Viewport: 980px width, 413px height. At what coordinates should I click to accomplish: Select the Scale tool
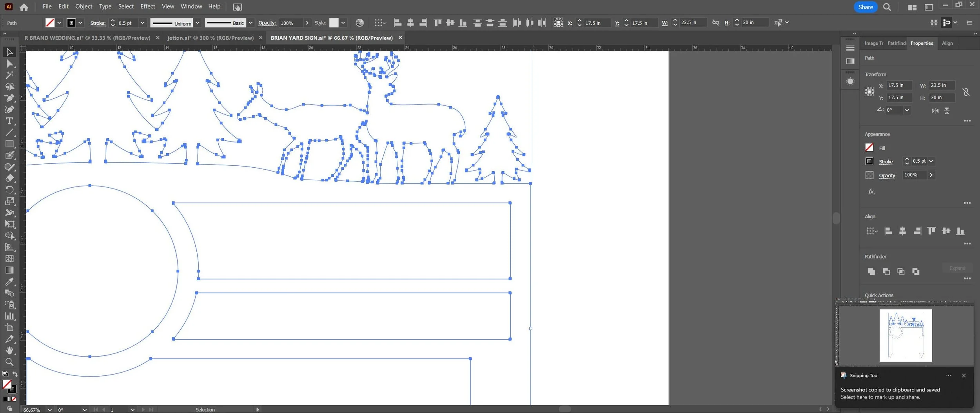[9, 201]
